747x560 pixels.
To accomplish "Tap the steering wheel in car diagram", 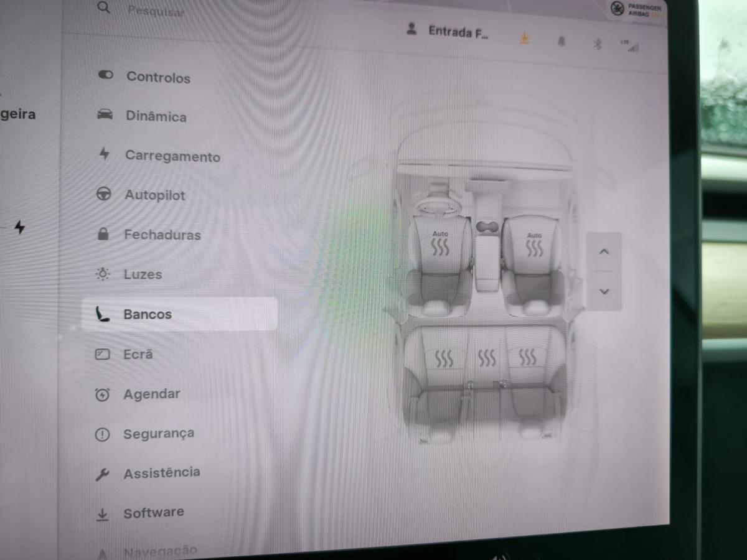I will click(x=439, y=205).
